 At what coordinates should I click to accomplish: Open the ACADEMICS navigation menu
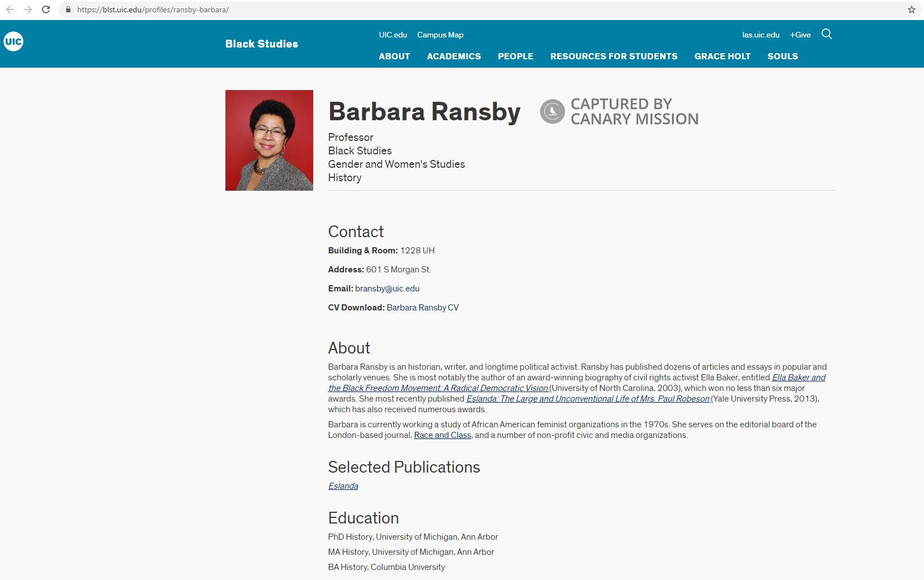pos(454,56)
